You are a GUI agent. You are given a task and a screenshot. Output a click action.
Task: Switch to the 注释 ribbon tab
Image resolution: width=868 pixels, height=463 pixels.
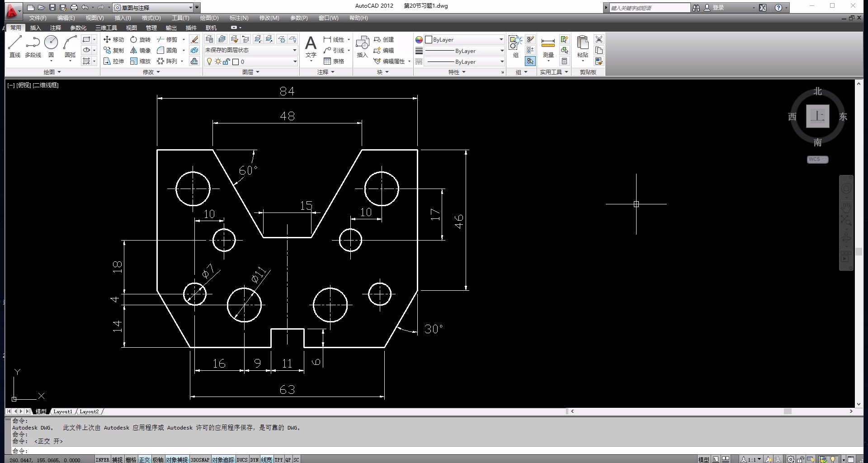[x=55, y=28]
